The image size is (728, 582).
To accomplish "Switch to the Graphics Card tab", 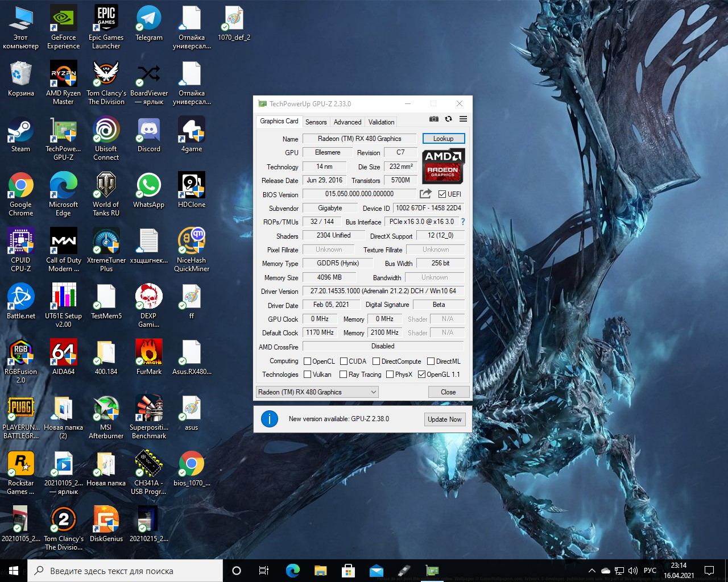I will [279, 121].
